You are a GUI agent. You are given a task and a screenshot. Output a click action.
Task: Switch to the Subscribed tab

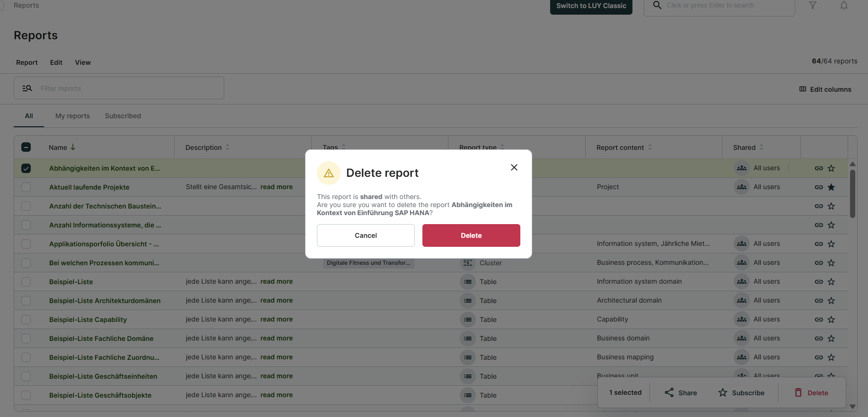pyautogui.click(x=123, y=116)
